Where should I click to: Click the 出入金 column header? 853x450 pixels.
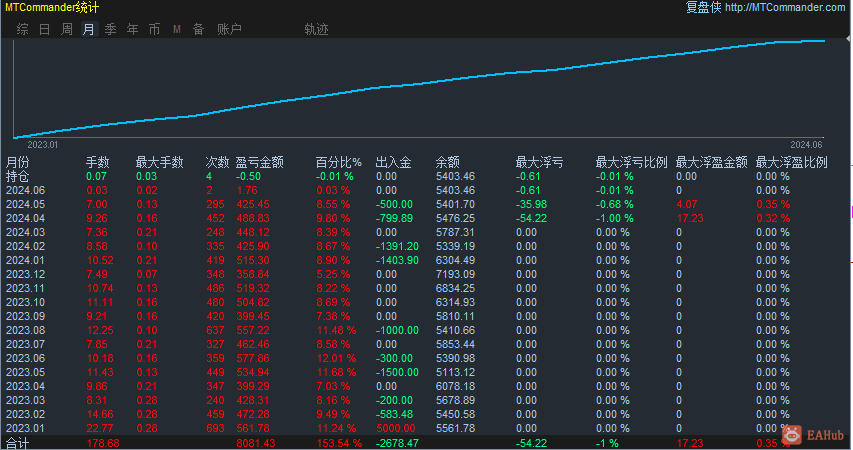(393, 162)
